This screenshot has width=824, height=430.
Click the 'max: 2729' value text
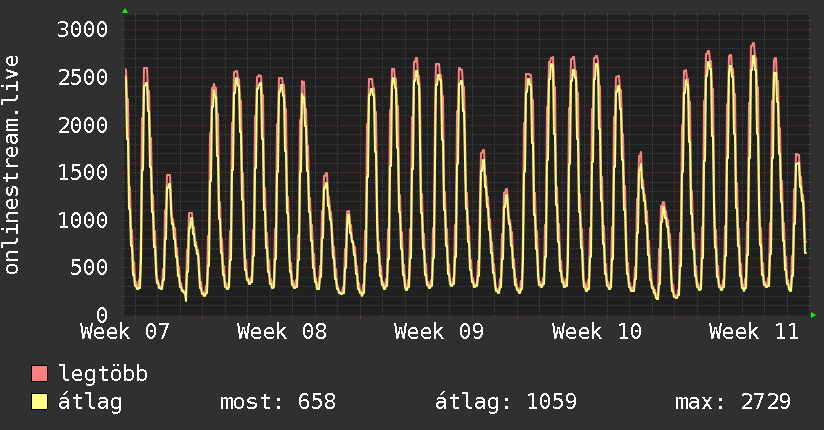733,402
